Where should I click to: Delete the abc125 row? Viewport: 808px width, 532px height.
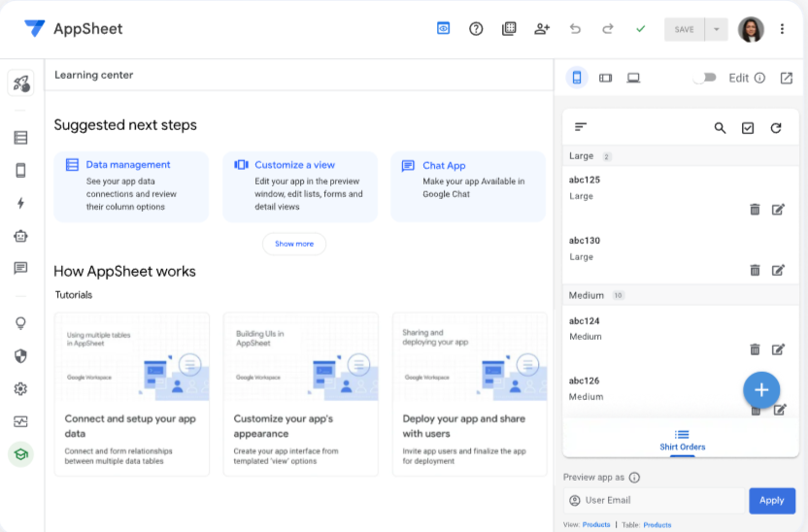click(755, 209)
